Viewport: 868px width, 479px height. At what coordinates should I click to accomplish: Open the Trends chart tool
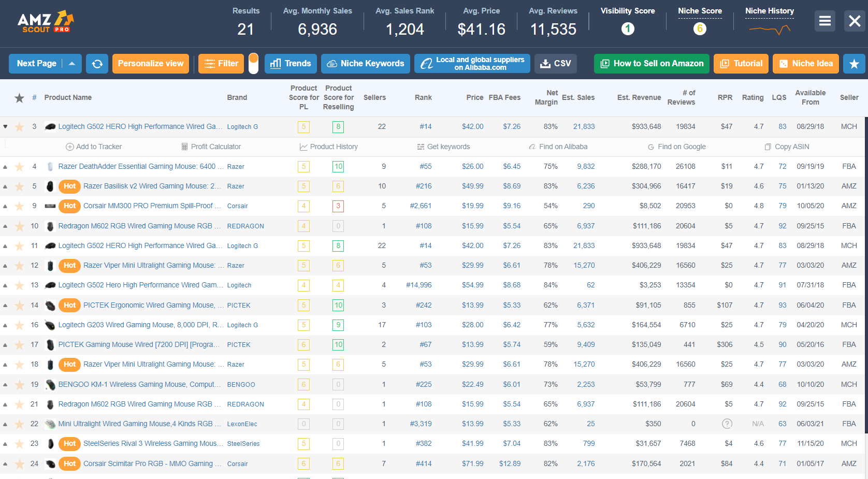(x=291, y=64)
